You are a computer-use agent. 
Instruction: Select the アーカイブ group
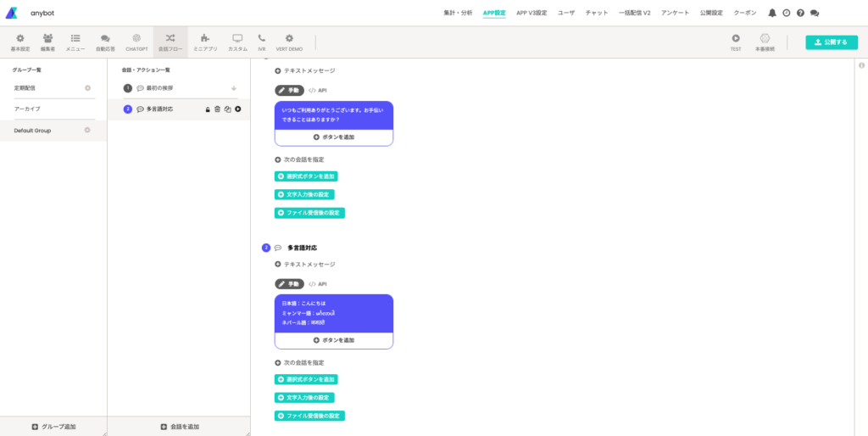coord(27,109)
